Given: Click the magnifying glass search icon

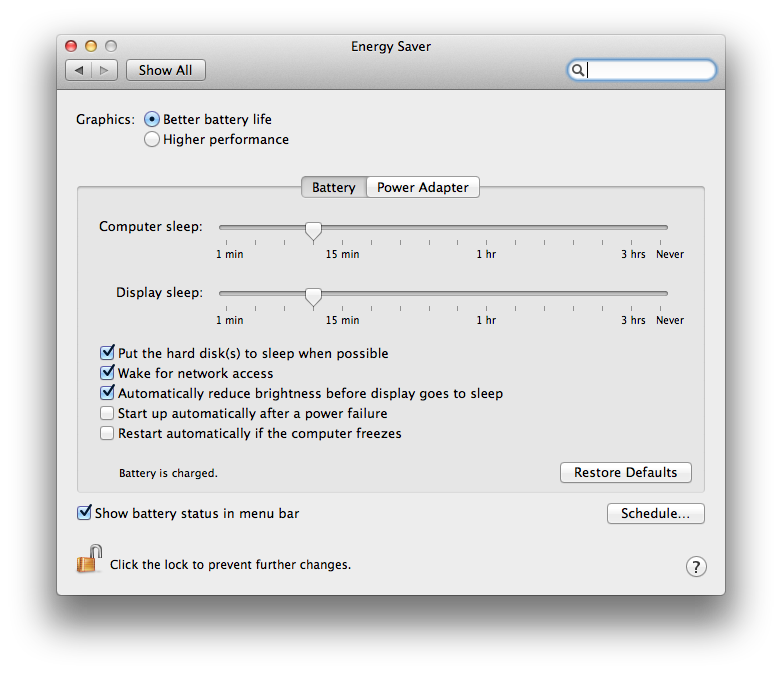Looking at the screenshot, I should point(578,70).
